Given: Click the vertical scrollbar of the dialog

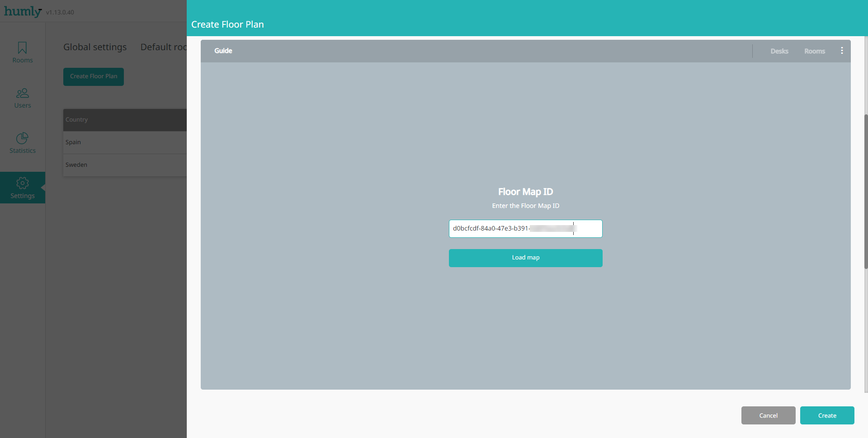Looking at the screenshot, I should pyautogui.click(x=866, y=192).
